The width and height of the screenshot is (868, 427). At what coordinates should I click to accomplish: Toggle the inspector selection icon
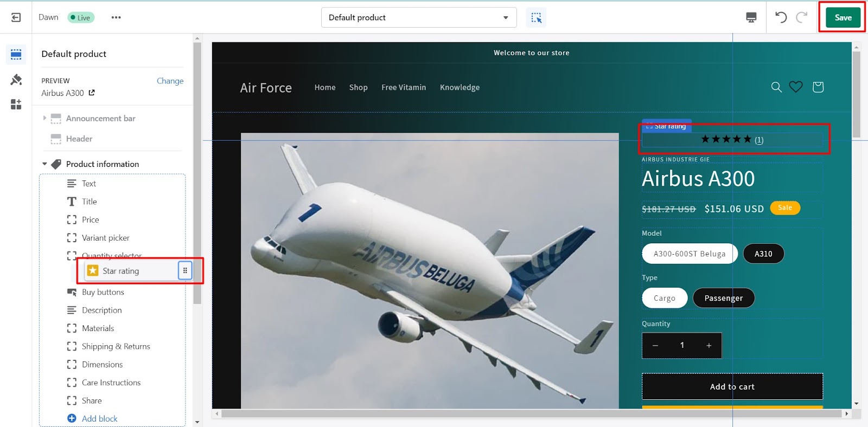(536, 17)
